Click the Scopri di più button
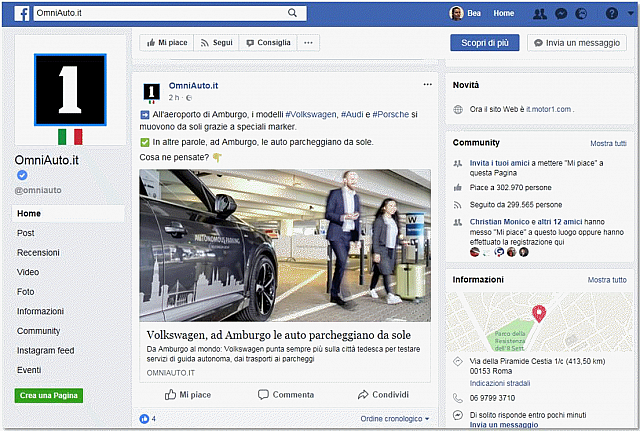The height and width of the screenshot is (431, 640). point(485,43)
